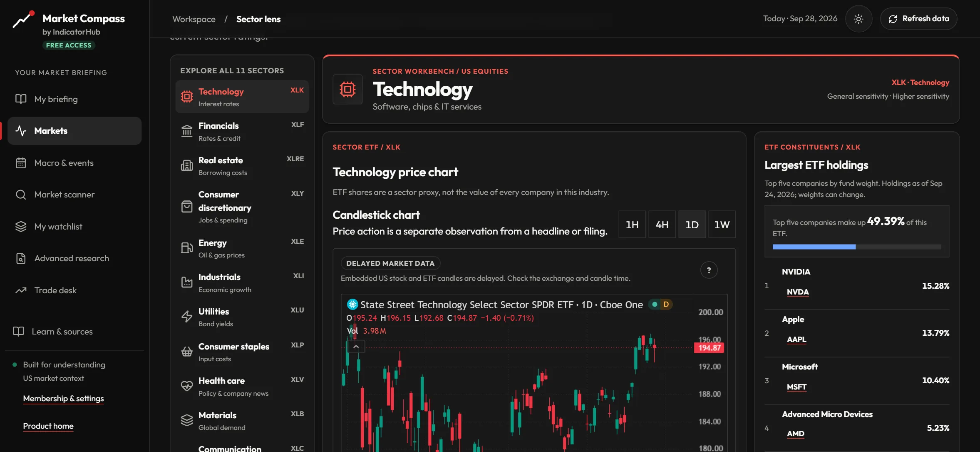Open My watchlist layers icon

pyautogui.click(x=21, y=227)
